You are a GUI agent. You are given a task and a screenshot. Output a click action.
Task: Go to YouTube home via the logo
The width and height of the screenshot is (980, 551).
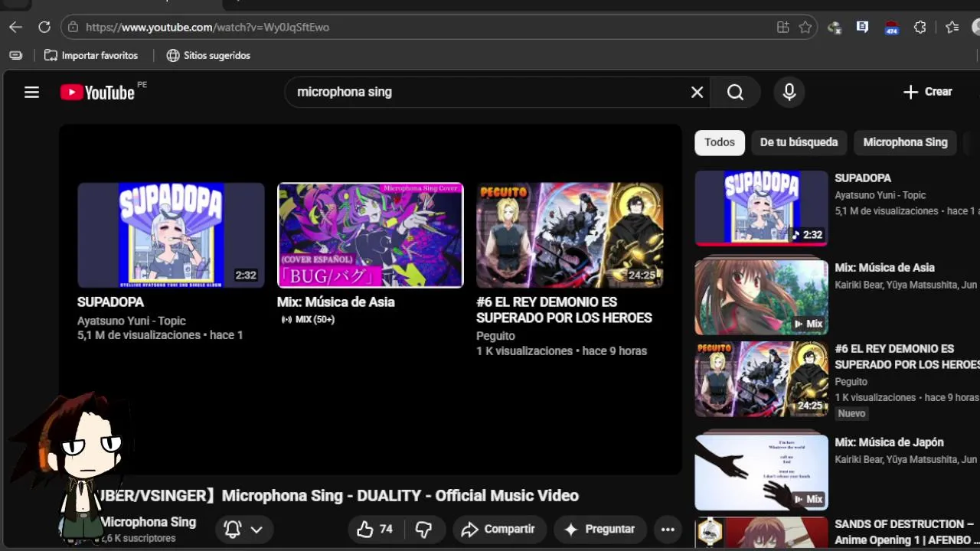[x=98, y=93]
